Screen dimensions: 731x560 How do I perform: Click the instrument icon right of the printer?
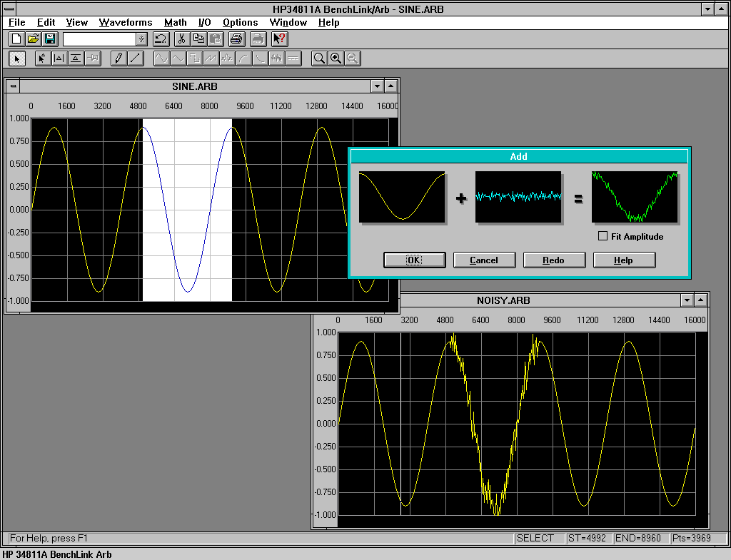[x=258, y=39]
